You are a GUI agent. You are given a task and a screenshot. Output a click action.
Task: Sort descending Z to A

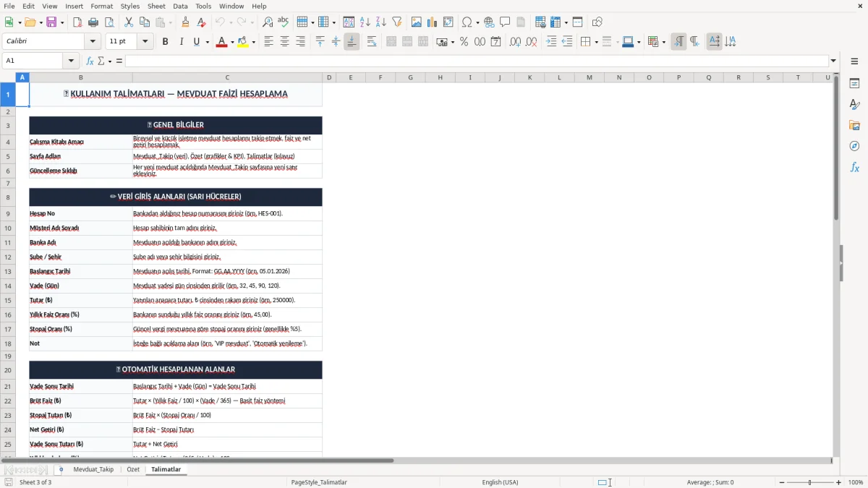coord(381,22)
